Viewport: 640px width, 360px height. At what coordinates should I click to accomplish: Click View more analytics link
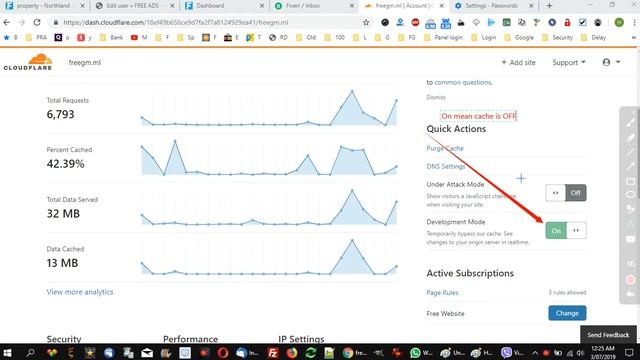pos(80,292)
